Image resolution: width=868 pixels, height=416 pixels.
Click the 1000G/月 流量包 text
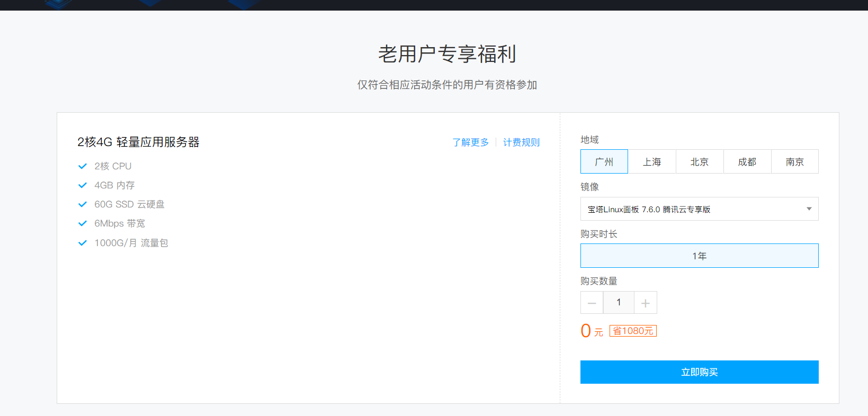(x=131, y=243)
